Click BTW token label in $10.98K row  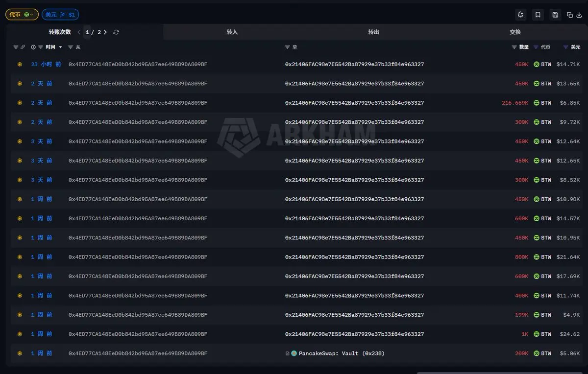click(546, 199)
